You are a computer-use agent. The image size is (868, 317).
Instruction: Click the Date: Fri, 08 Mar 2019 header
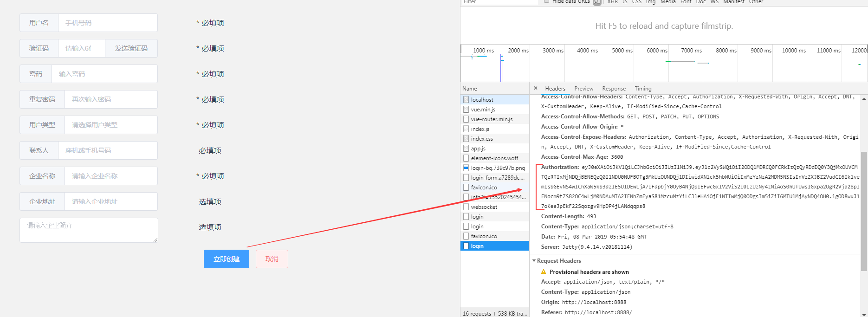click(594, 237)
